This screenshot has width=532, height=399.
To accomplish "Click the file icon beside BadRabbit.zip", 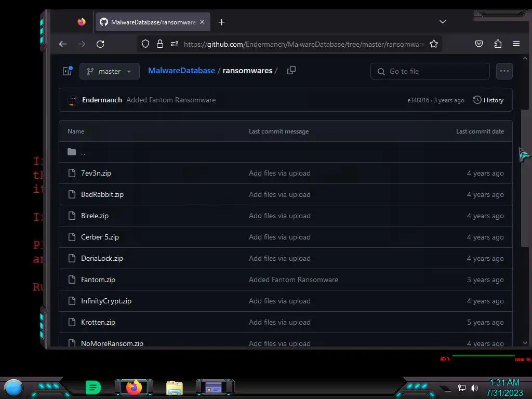I will click(x=72, y=194).
